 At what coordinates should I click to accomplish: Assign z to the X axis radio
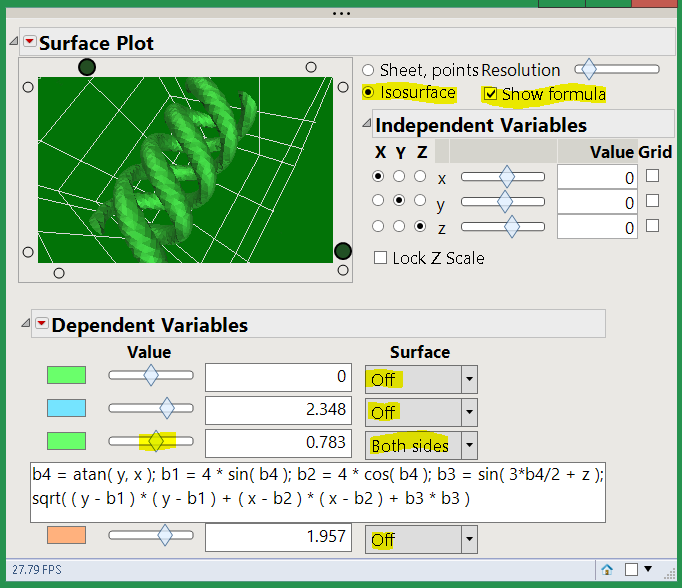coord(378,226)
